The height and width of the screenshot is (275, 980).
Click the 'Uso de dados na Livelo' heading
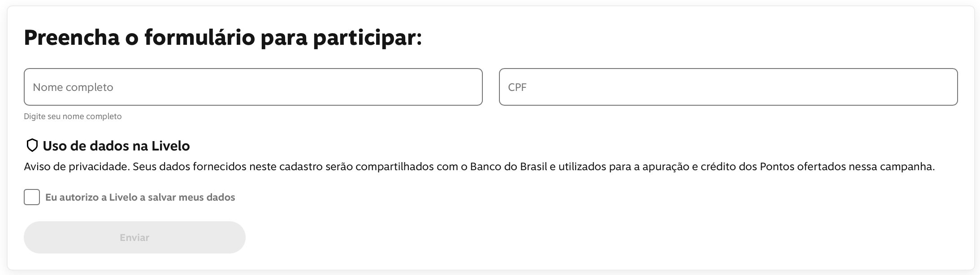coord(116,146)
